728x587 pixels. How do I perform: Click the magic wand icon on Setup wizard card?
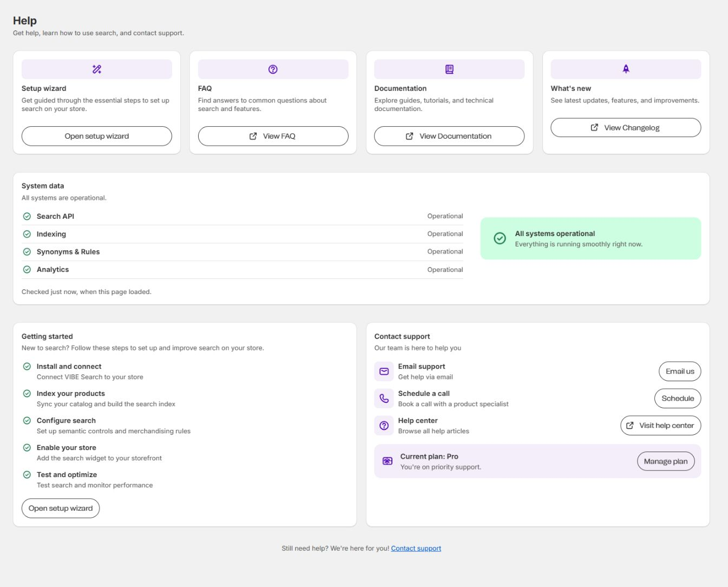click(x=97, y=69)
